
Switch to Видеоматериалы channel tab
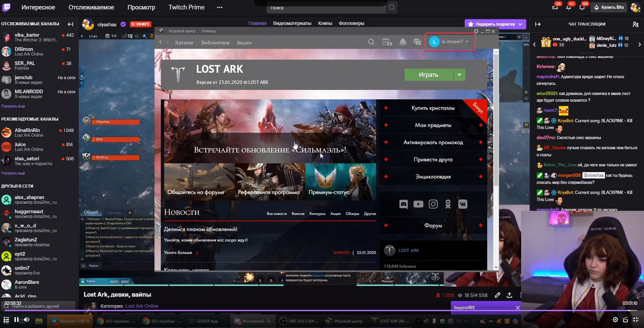[x=292, y=24]
